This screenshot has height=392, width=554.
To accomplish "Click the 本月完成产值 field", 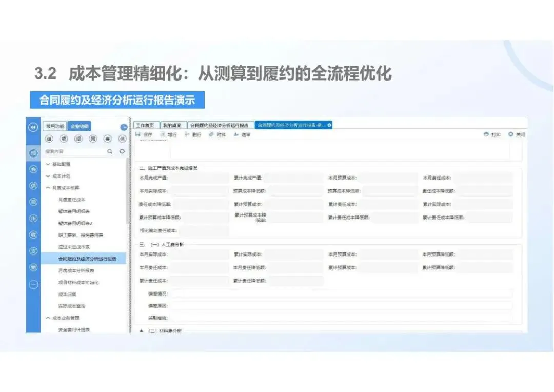I will [x=199, y=178].
